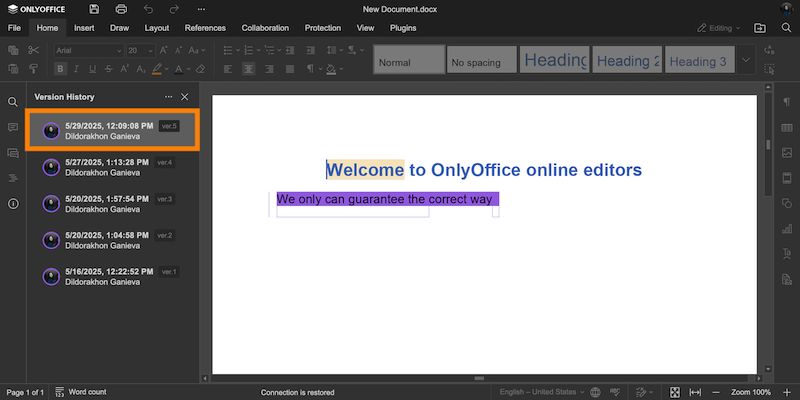Viewport: 800px width, 400px height.
Task: Toggle Underline formatting button
Action: [93, 69]
